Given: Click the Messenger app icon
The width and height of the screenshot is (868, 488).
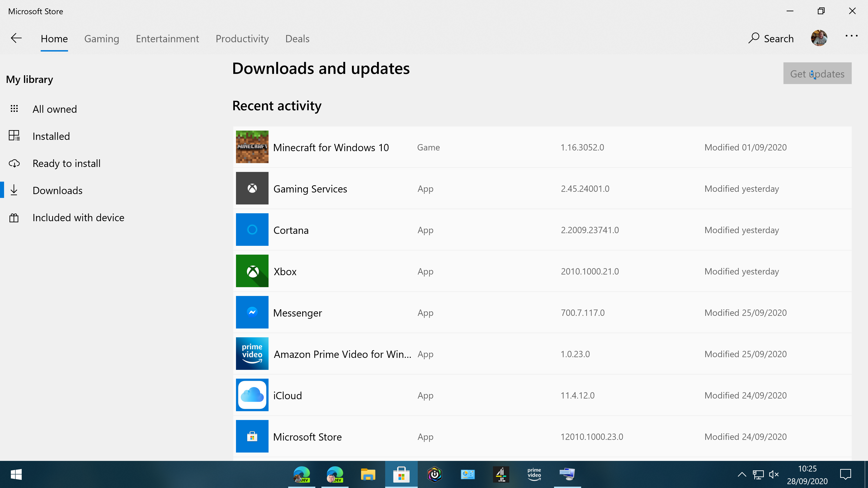Looking at the screenshot, I should pos(252,312).
